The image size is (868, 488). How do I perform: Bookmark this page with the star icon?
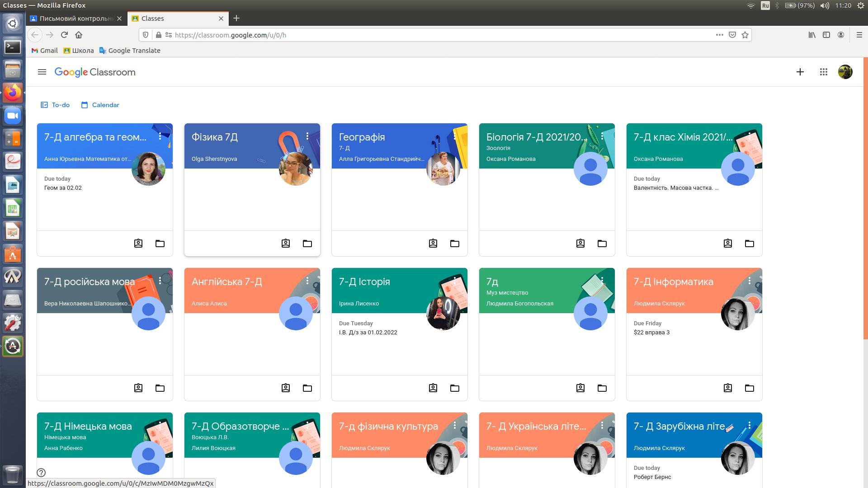(x=745, y=35)
